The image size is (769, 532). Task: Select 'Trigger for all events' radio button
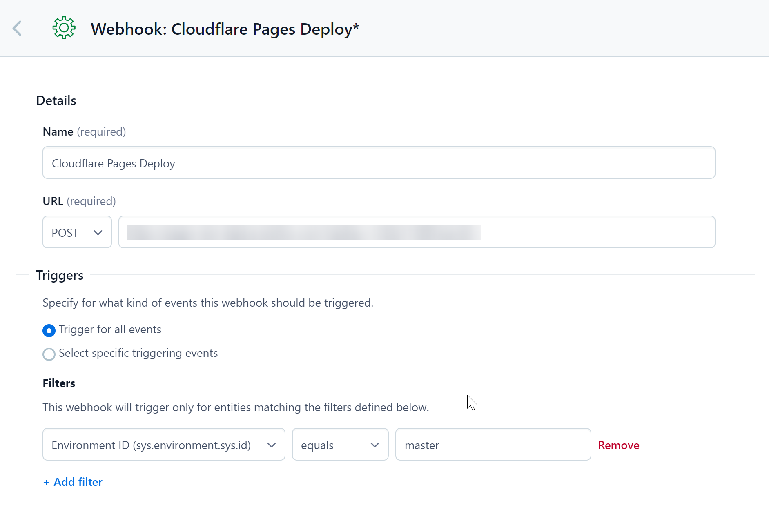coord(49,330)
